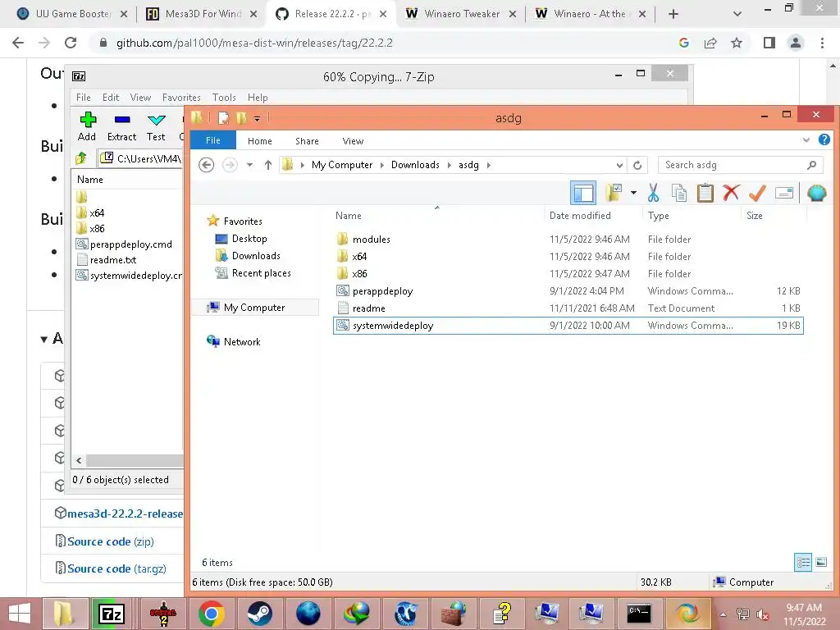Expand folder options dropdown arrow in toolbar
Screen dimensions: 840x630
(633, 193)
